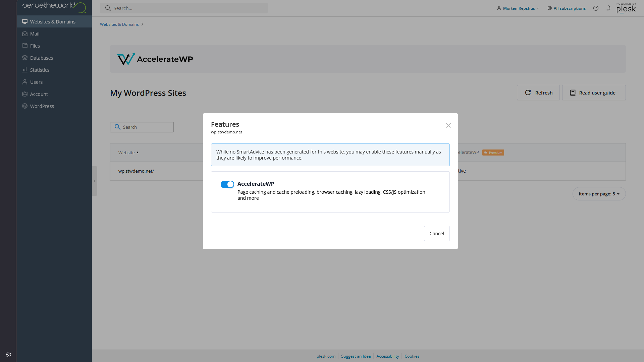
Task: Click the WordPress logo icon
Action: [25, 106]
